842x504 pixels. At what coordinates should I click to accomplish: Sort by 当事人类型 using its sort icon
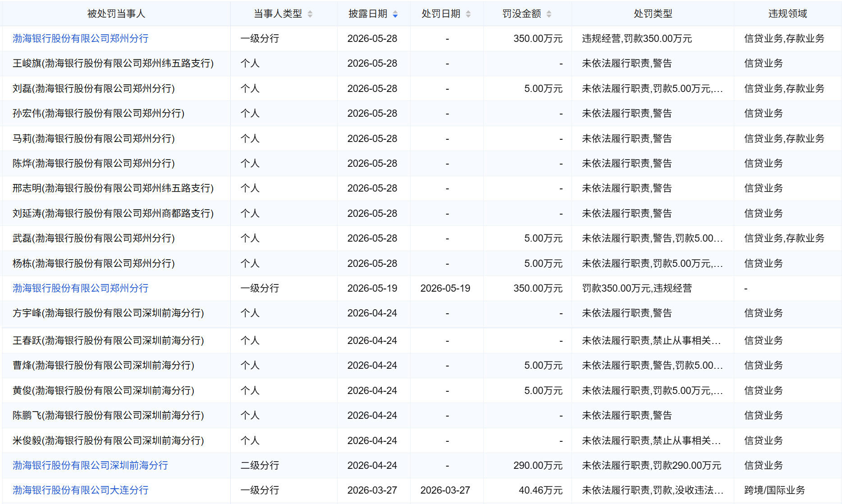(x=310, y=14)
